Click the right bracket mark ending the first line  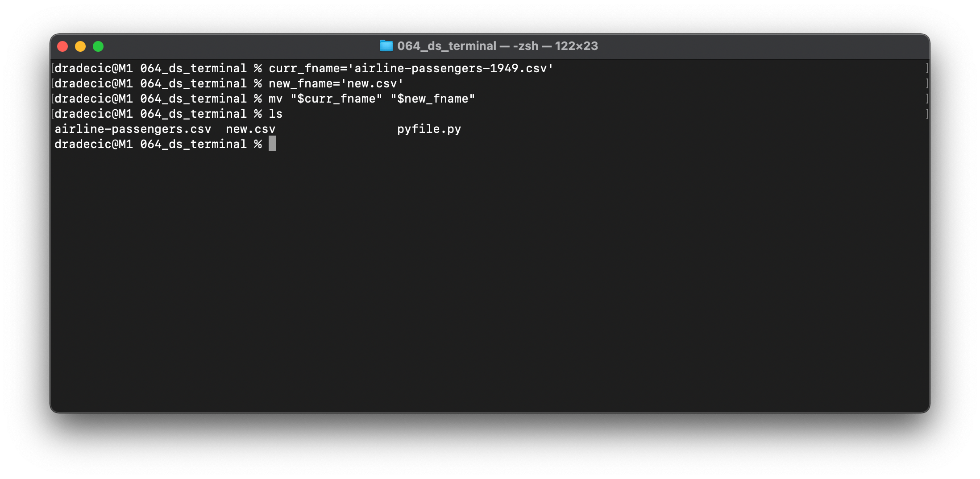[927, 68]
